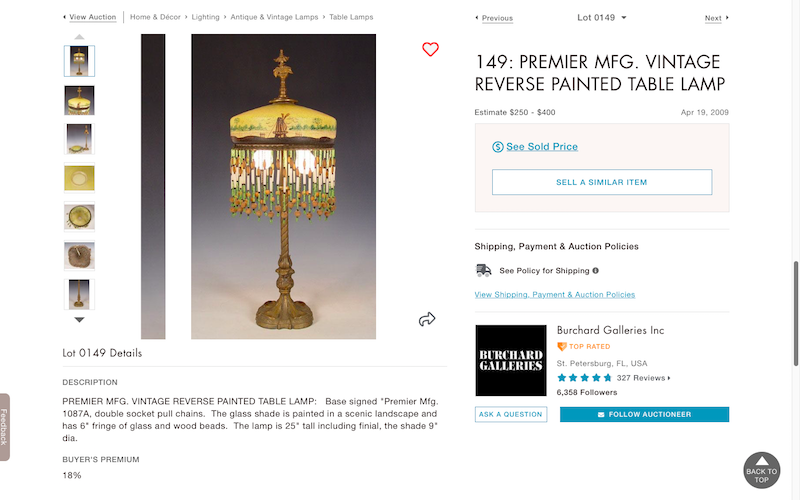Viewport: 800px width, 500px height.
Task: Click the Top Rated badge icon
Action: [x=562, y=346]
